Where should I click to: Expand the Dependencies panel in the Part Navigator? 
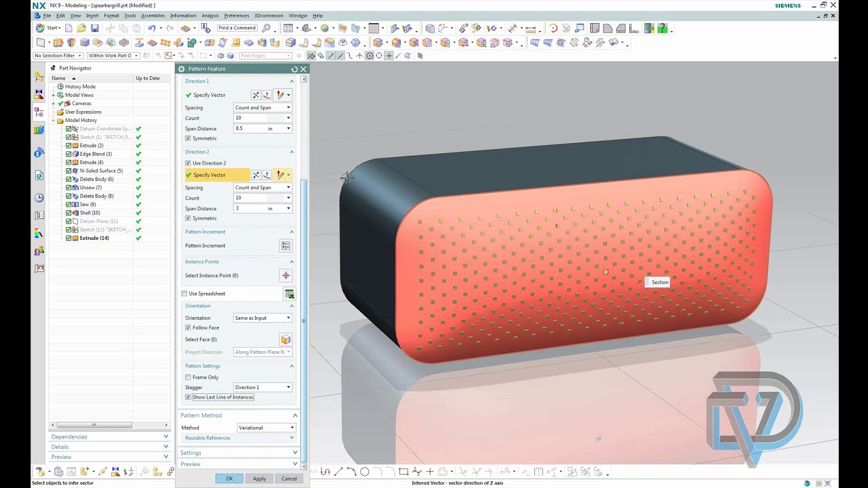point(109,437)
